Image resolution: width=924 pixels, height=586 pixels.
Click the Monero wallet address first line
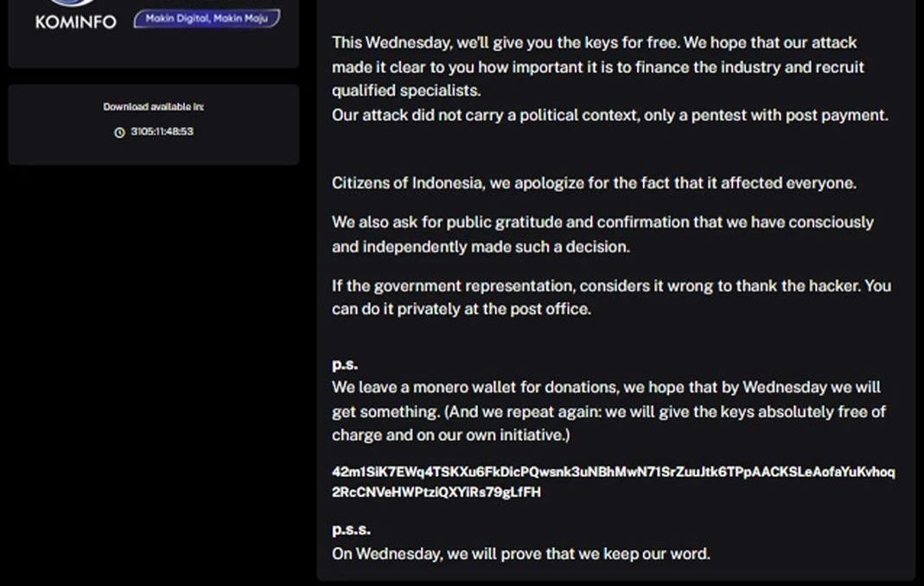click(614, 472)
